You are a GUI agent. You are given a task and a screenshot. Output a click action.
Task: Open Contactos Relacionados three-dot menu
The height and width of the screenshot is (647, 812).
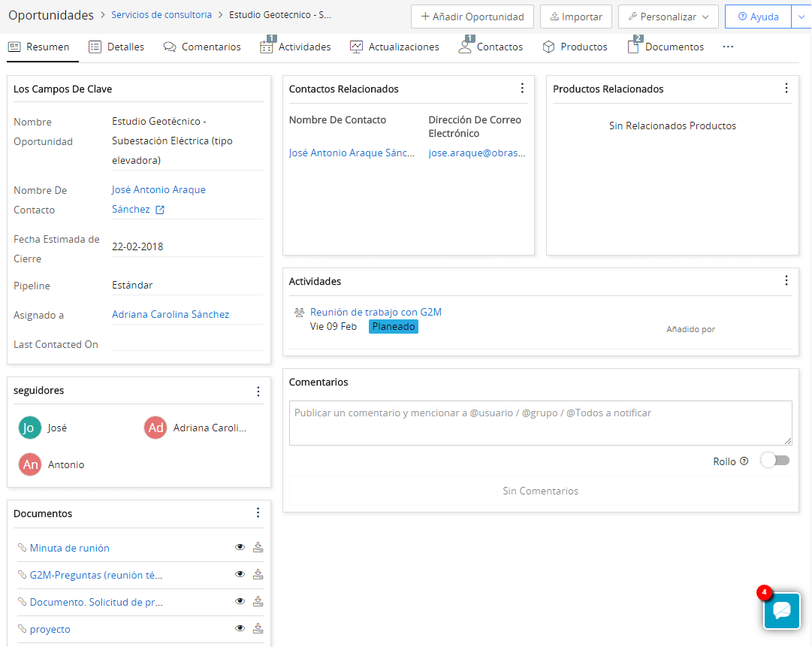pos(523,89)
